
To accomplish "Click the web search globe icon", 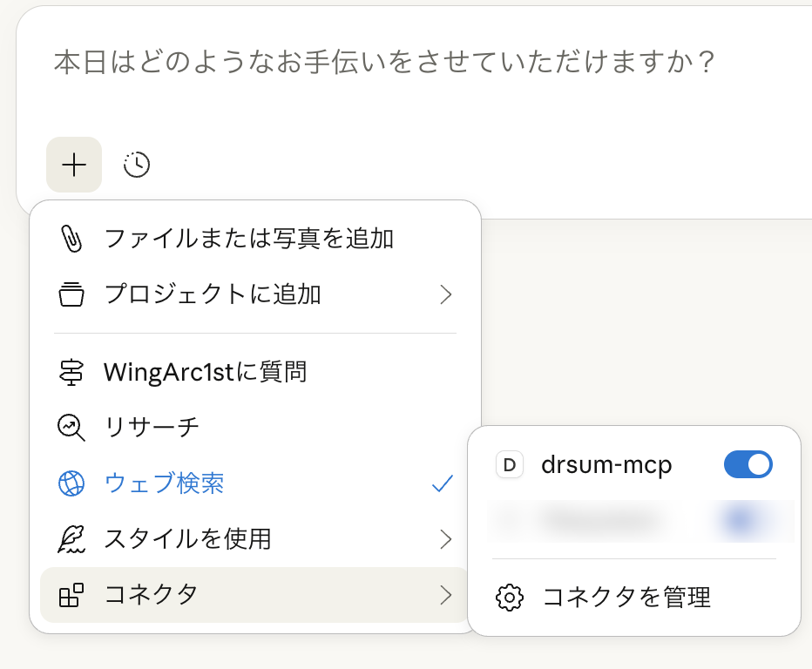I will [x=71, y=483].
